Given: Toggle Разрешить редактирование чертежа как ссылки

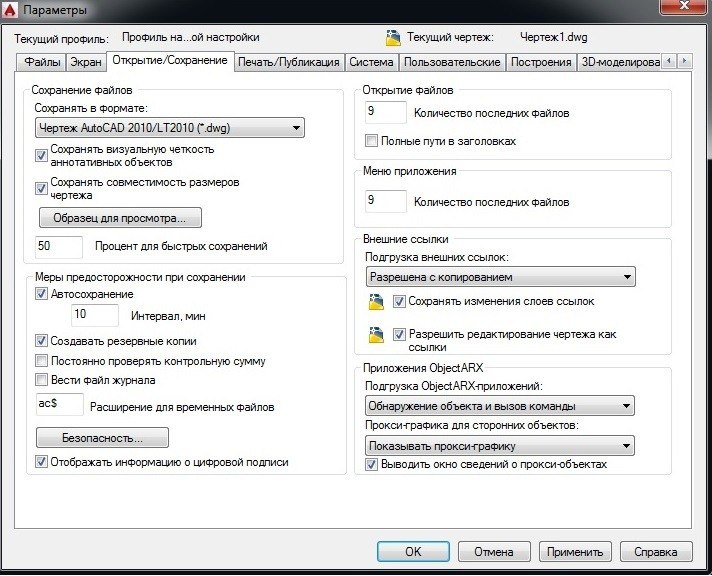Looking at the screenshot, I should [x=399, y=335].
